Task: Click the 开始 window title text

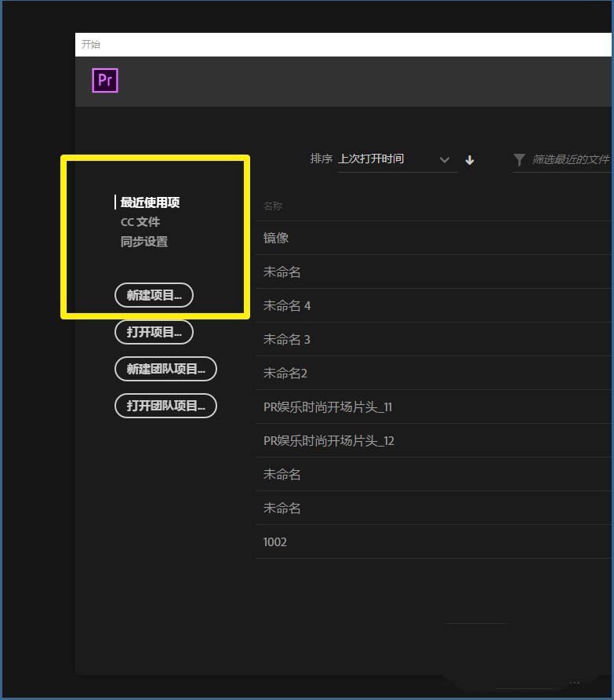Action: point(91,44)
